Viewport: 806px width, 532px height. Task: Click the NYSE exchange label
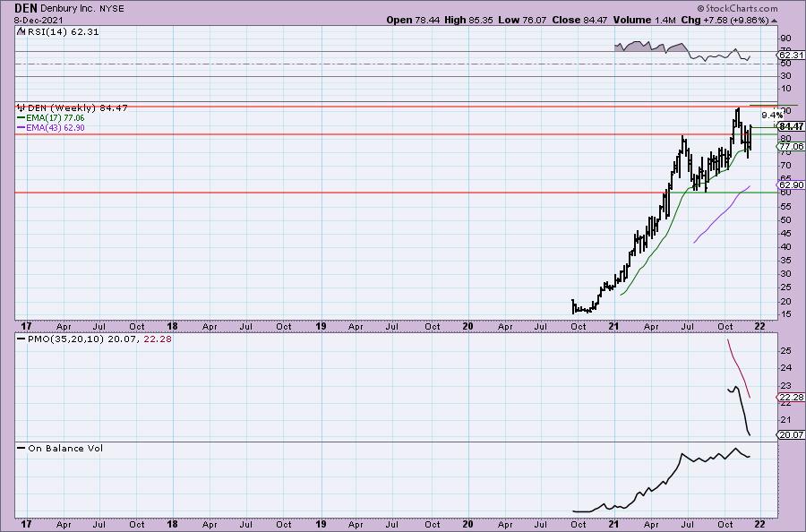[x=112, y=9]
